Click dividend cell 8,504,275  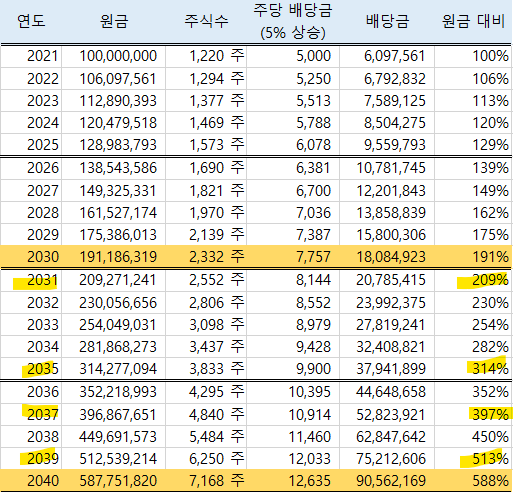pos(395,123)
